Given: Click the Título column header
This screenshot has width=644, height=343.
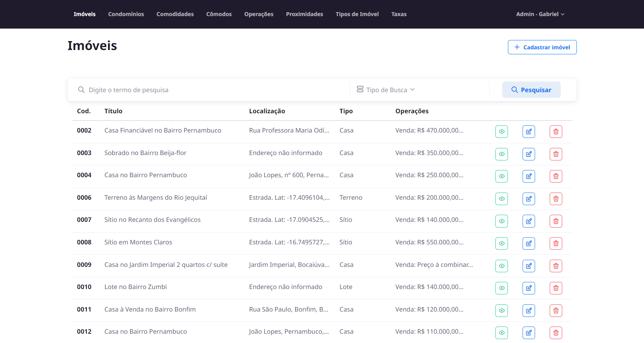Looking at the screenshot, I should tap(113, 111).
